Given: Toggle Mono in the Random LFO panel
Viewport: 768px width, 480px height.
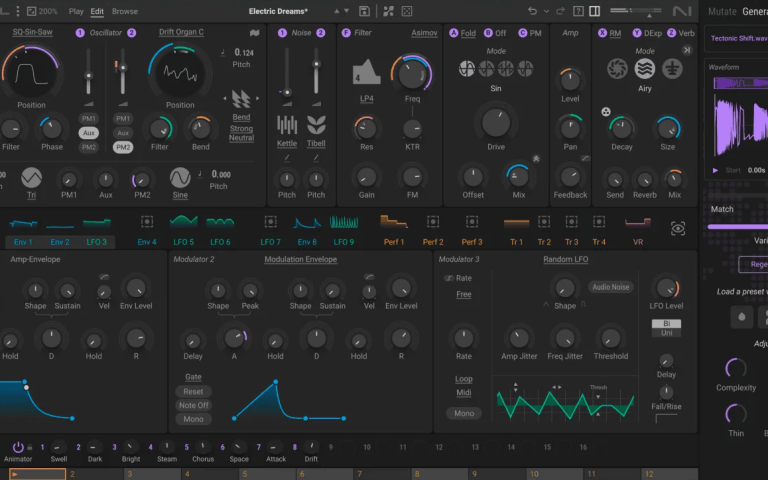Looking at the screenshot, I should pyautogui.click(x=464, y=413).
